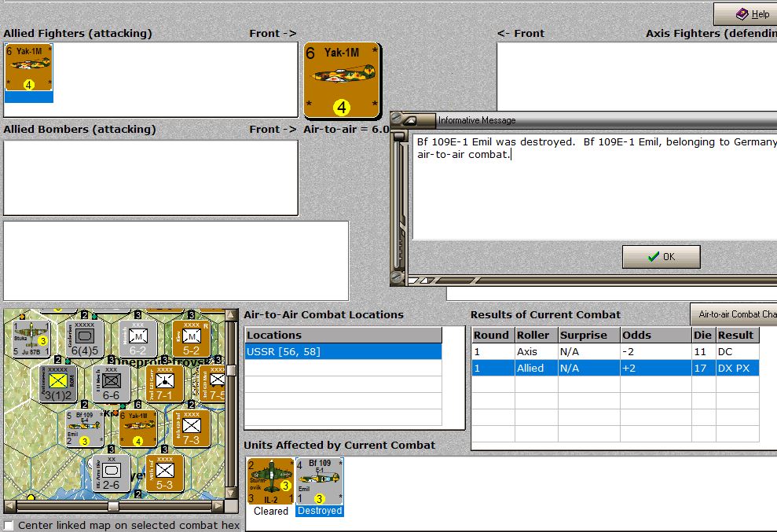
Task: Click the Bf 109 E-4 Emil counter on map
Action: pyautogui.click(x=85, y=428)
